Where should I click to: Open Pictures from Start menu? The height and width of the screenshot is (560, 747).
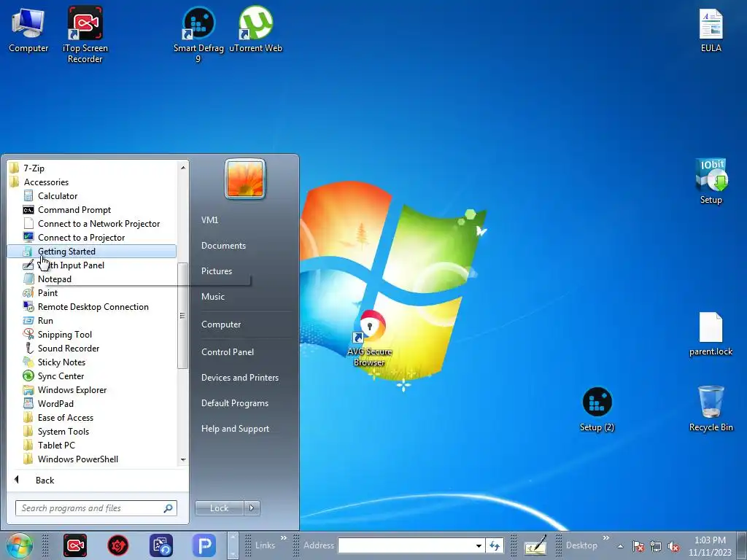pos(217,271)
